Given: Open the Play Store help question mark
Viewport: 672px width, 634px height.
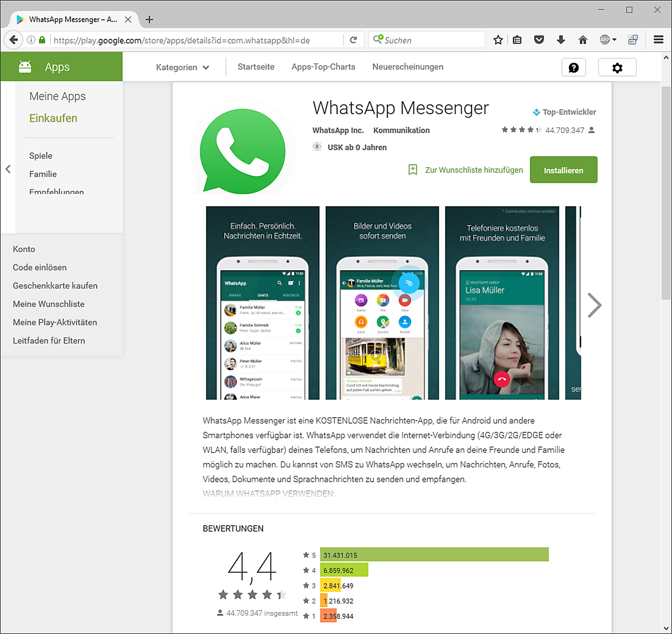Looking at the screenshot, I should coord(573,68).
